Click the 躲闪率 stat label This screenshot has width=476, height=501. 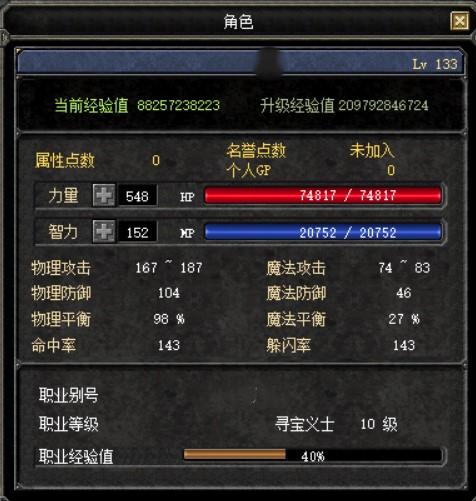289,345
